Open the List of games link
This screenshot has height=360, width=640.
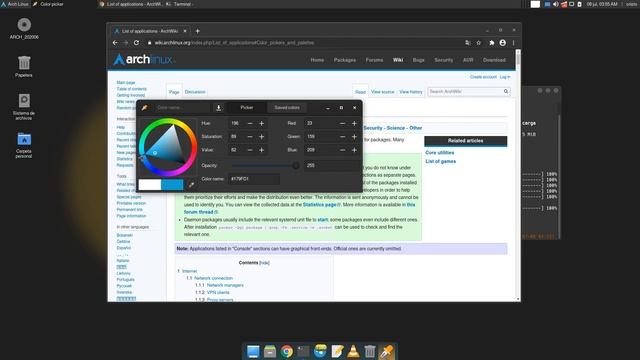point(440,161)
